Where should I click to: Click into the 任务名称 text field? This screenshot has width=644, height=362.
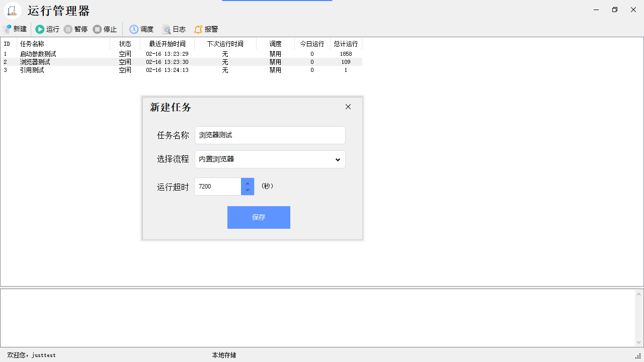[x=270, y=135]
